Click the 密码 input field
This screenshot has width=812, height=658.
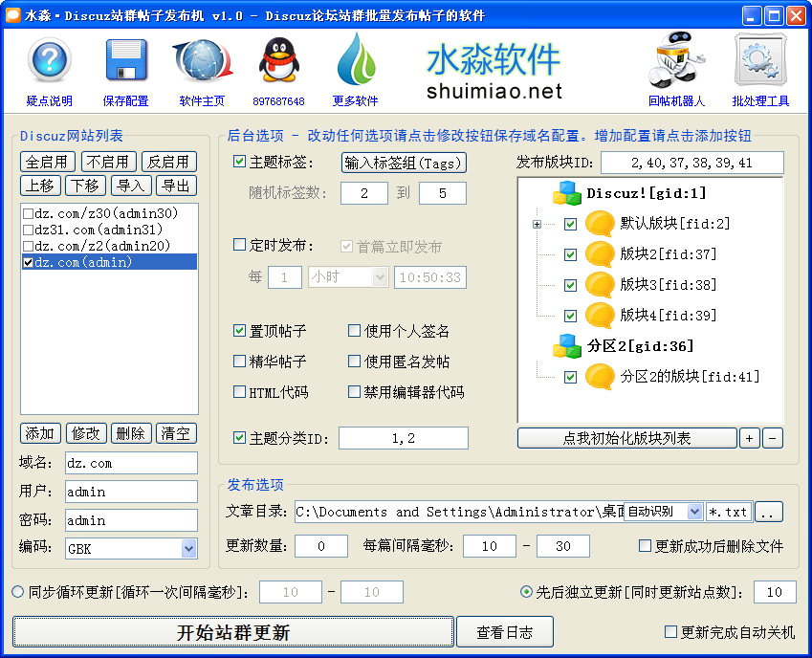[x=132, y=519]
